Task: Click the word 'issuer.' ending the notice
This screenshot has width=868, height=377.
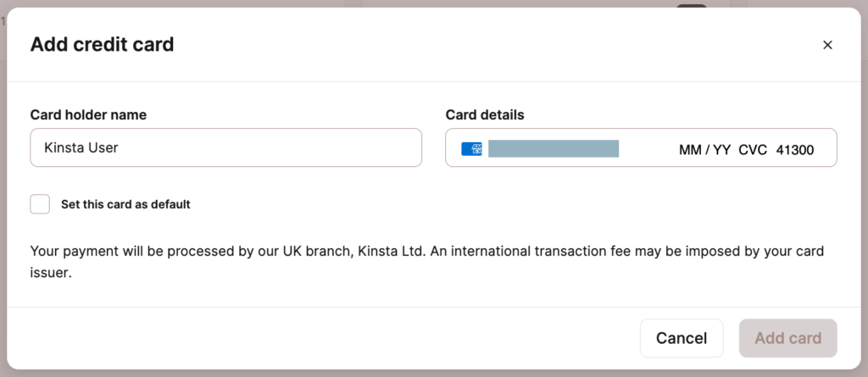Action: [50, 274]
